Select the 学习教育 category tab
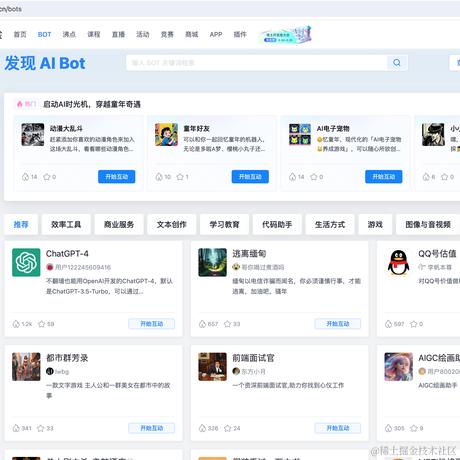The height and width of the screenshot is (460, 460). (224, 225)
